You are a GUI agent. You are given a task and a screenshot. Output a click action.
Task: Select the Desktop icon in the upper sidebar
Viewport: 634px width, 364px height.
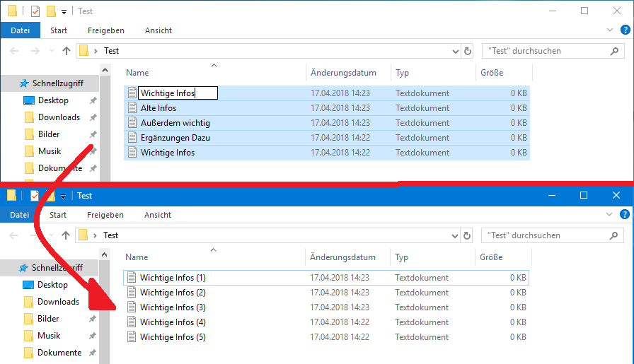(28, 100)
